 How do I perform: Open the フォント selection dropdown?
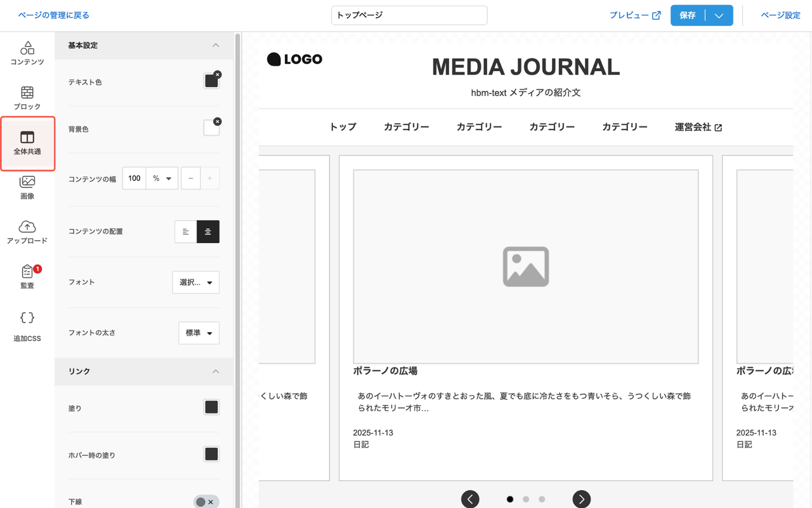point(195,282)
